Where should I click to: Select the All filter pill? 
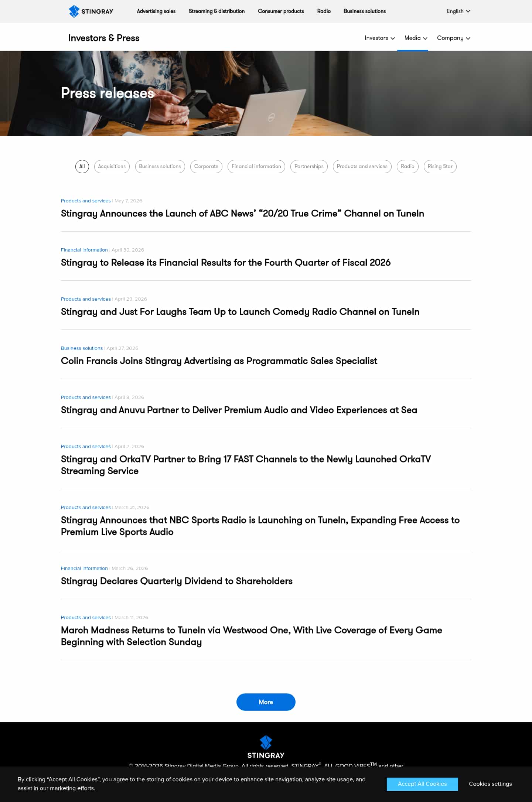tap(82, 166)
